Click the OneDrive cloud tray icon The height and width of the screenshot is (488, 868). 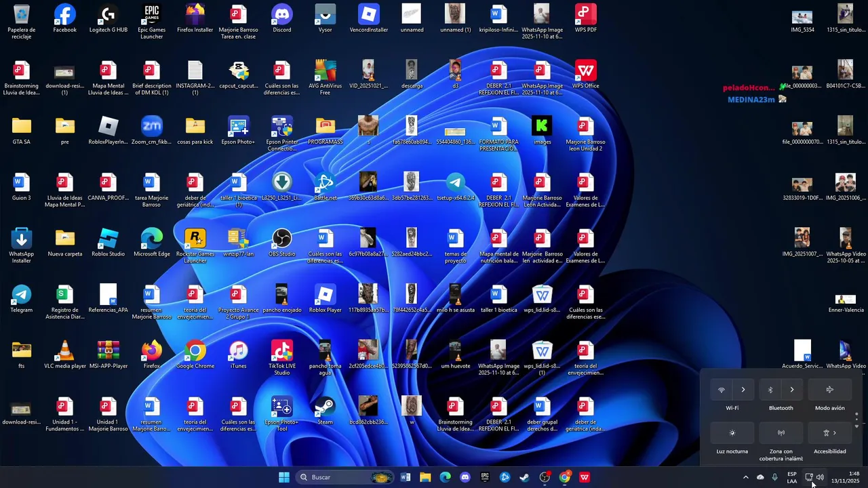(x=760, y=477)
